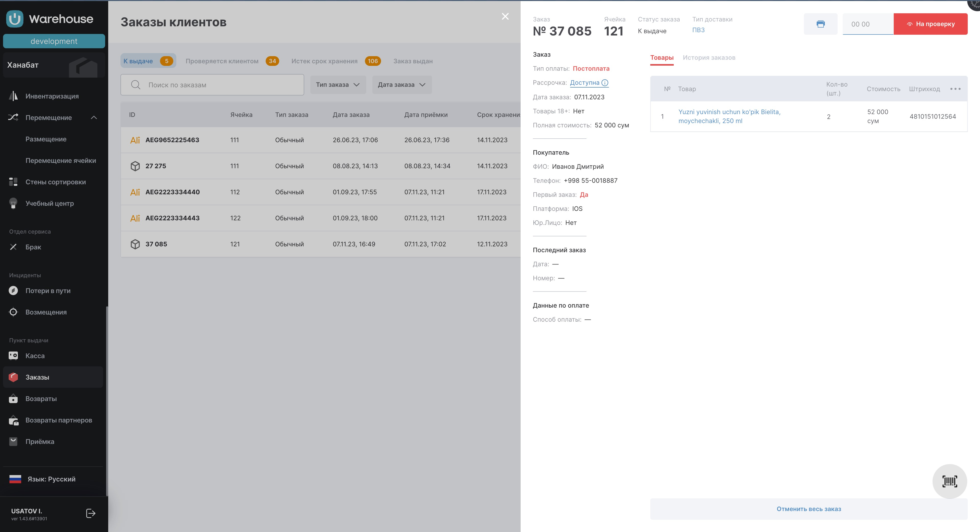Image resolution: width=980 pixels, height=532 pixels.
Task: Click the logout icon next to USATOV I.
Action: click(x=91, y=513)
